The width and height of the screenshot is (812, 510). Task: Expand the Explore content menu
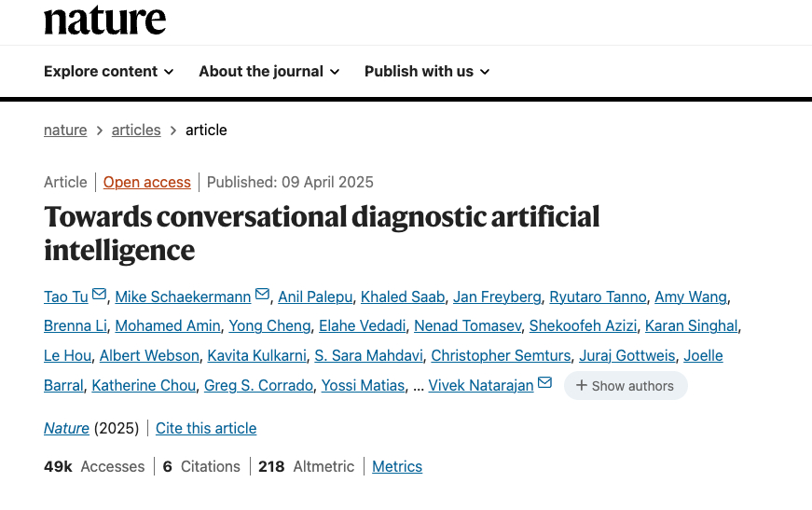[108, 71]
